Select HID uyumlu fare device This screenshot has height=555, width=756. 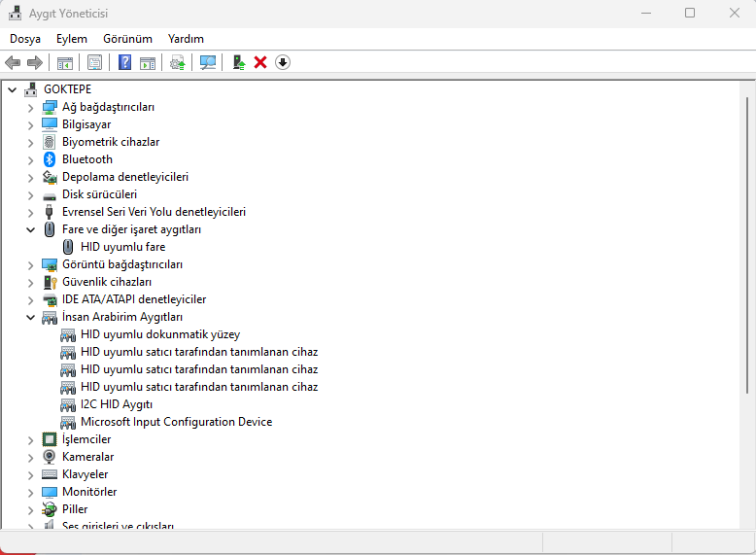(122, 247)
